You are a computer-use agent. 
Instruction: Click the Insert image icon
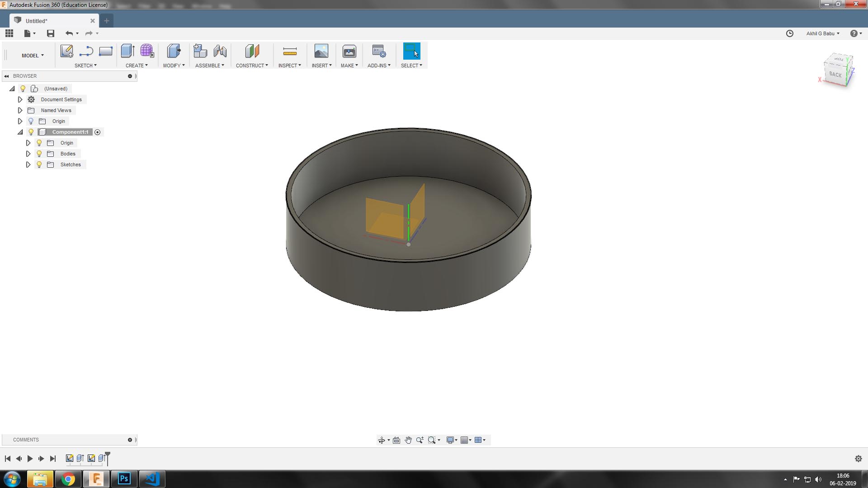[x=321, y=51]
